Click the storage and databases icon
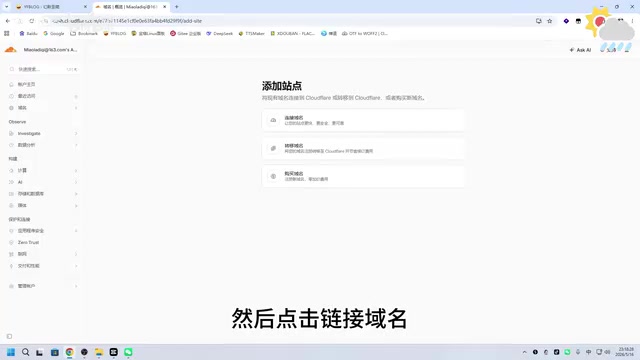 [x=11, y=194]
